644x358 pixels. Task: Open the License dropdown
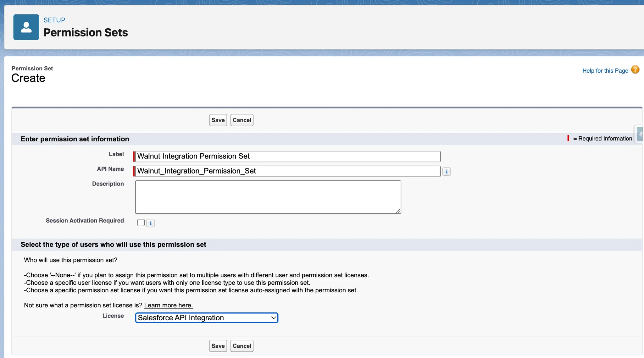tap(207, 318)
